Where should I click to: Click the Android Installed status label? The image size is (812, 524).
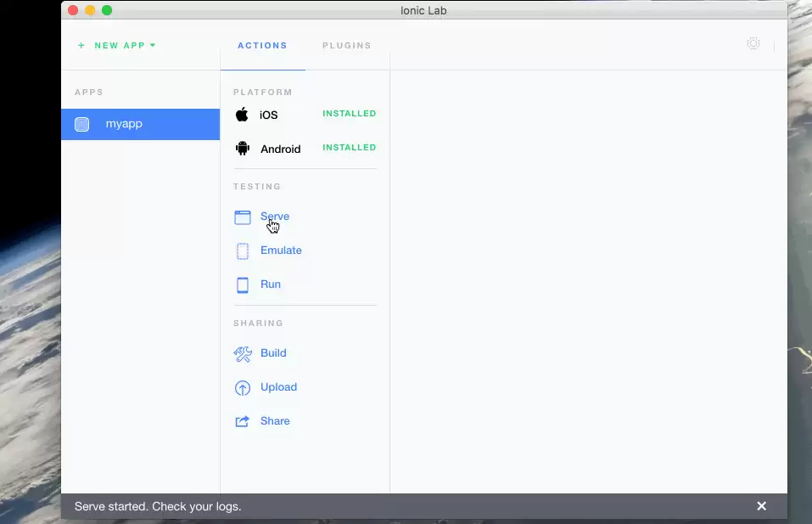(350, 148)
